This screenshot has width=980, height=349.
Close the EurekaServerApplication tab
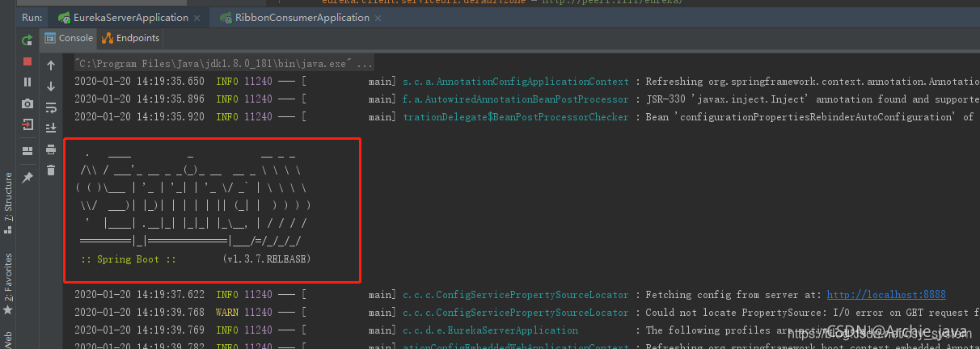pos(198,18)
